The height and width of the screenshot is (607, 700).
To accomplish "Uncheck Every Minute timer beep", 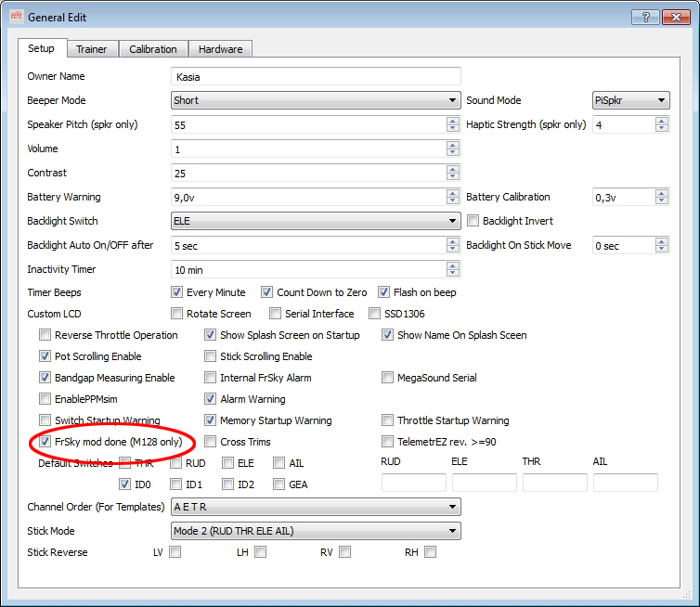I will 176,291.
